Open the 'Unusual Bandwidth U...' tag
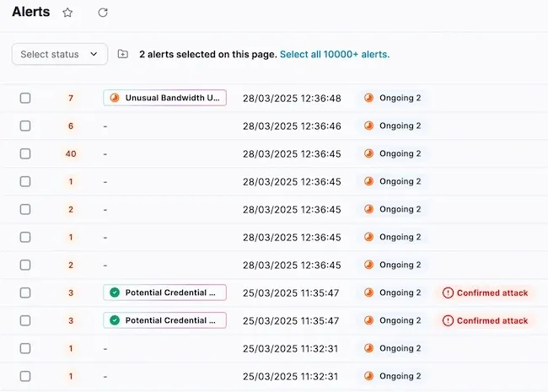548x392 pixels. point(164,98)
